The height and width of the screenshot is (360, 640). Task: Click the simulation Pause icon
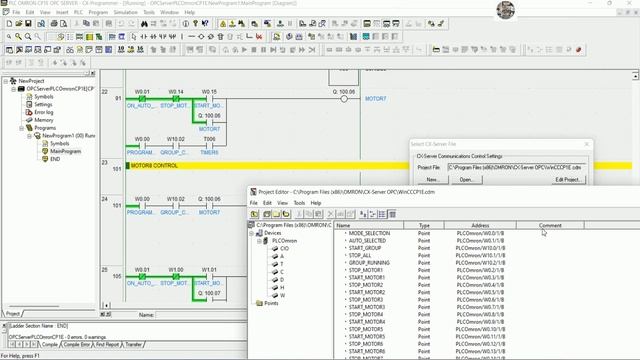coord(263,50)
